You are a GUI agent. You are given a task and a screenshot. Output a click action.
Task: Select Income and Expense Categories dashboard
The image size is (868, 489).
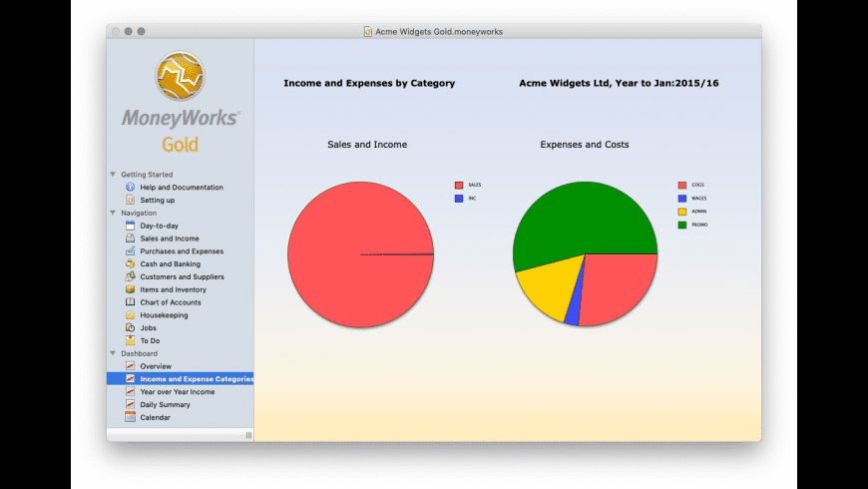coord(197,379)
